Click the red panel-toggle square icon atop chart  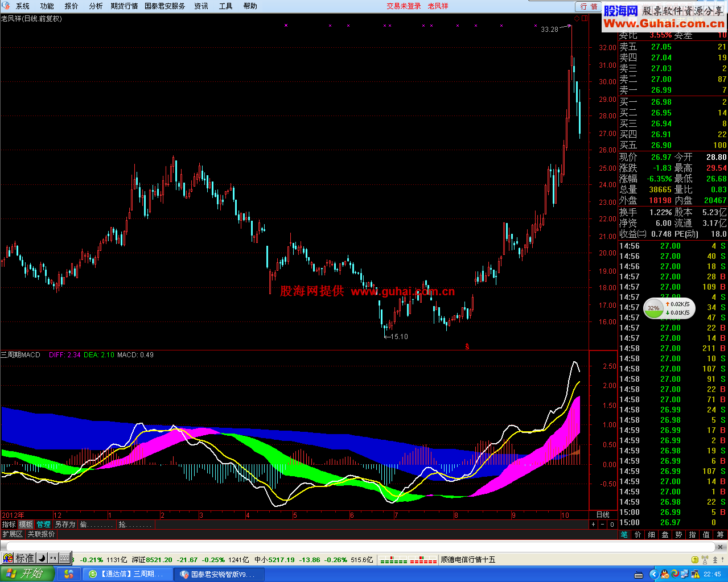coord(585,19)
